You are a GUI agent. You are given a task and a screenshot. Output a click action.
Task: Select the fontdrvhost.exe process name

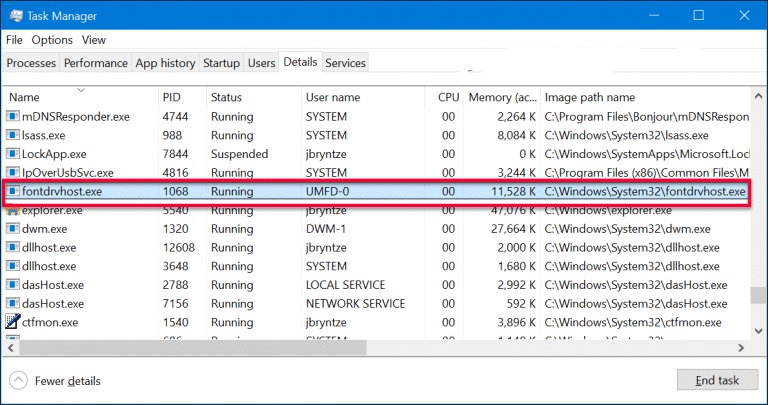[62, 191]
